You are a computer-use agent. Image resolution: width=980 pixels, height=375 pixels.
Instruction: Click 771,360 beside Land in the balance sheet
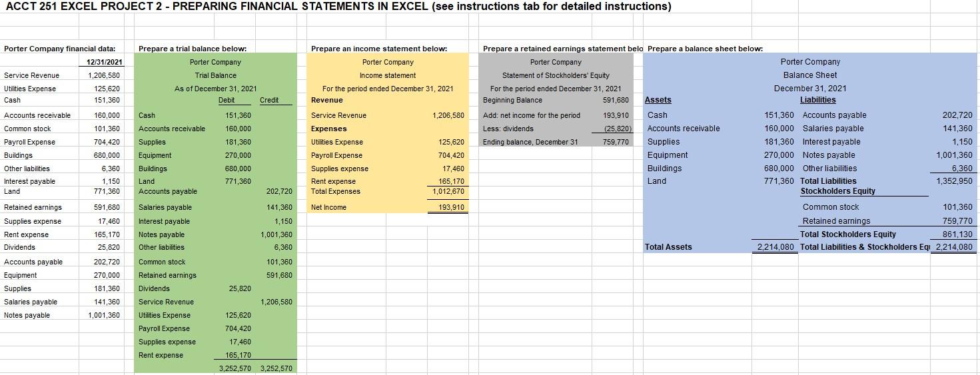click(780, 181)
